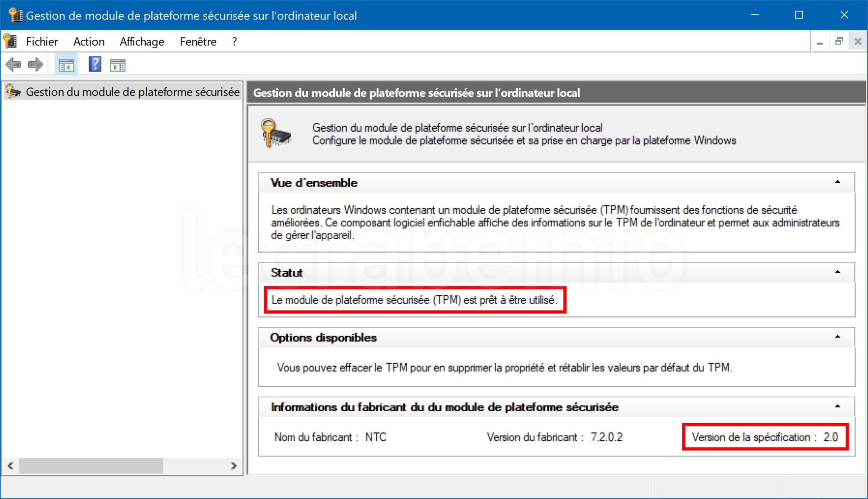Click the title bar application icon
The height and width of the screenshot is (499, 868).
tap(15, 15)
